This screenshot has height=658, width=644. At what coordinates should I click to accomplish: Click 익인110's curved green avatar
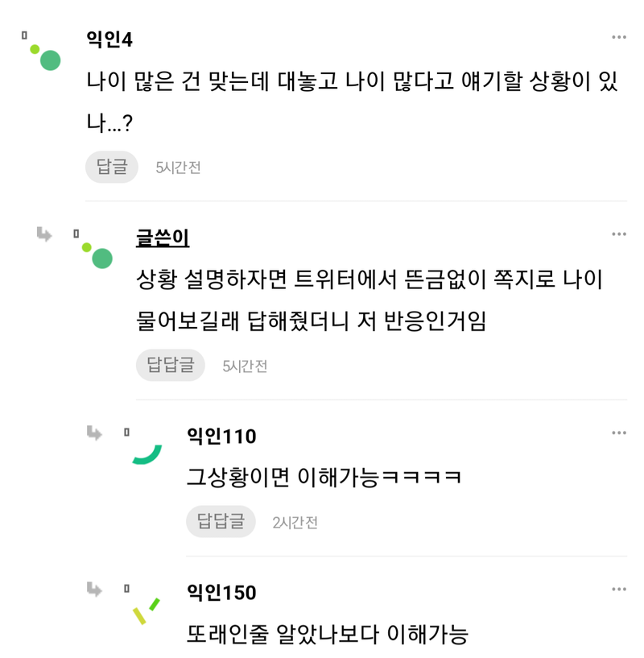click(147, 455)
